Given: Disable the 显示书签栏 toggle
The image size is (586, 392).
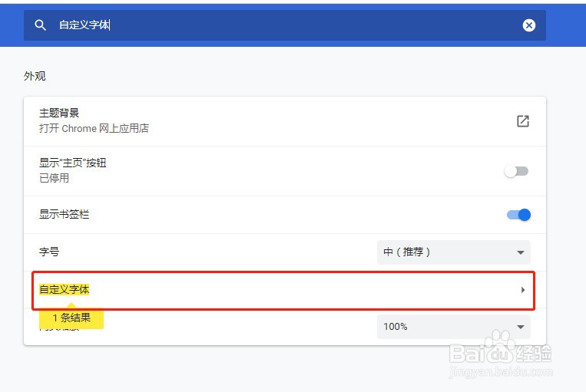Looking at the screenshot, I should 518,215.
